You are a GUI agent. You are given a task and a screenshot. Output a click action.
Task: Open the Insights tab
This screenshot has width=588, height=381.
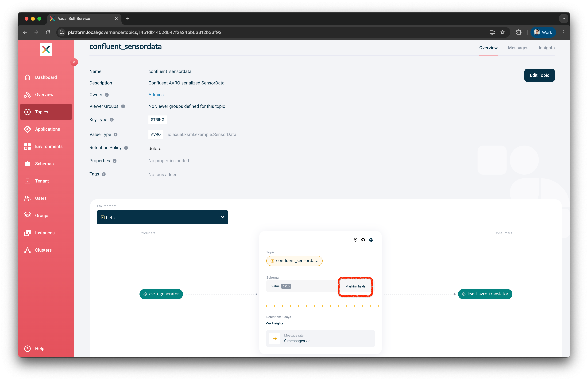(x=546, y=48)
